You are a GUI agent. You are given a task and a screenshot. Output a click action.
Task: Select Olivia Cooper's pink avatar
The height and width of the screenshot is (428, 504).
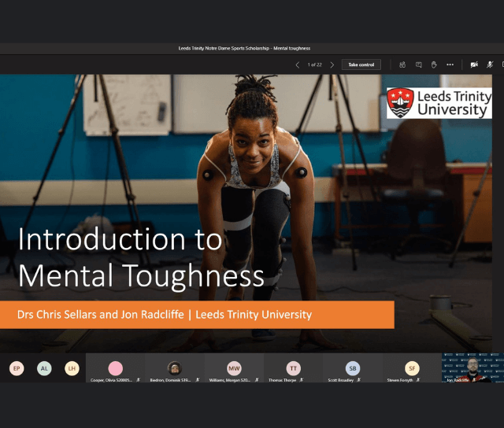point(116,368)
